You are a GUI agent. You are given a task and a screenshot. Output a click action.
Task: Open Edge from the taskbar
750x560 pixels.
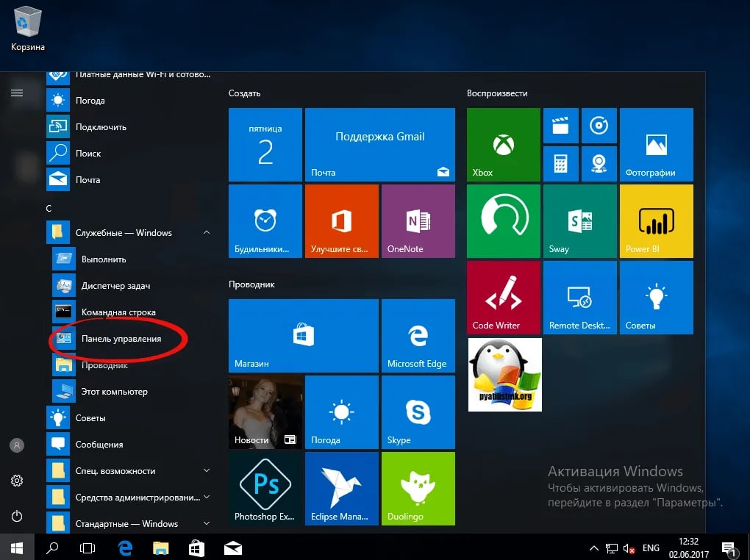point(125,548)
